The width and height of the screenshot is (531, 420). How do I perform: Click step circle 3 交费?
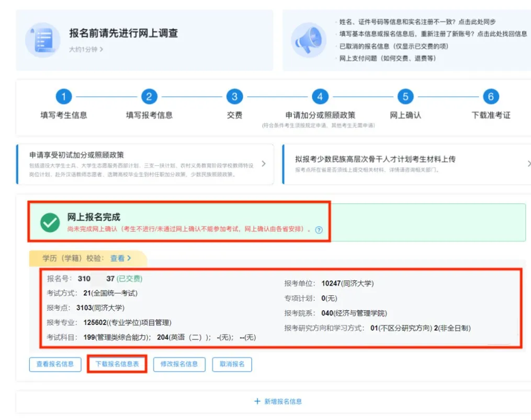tap(234, 97)
